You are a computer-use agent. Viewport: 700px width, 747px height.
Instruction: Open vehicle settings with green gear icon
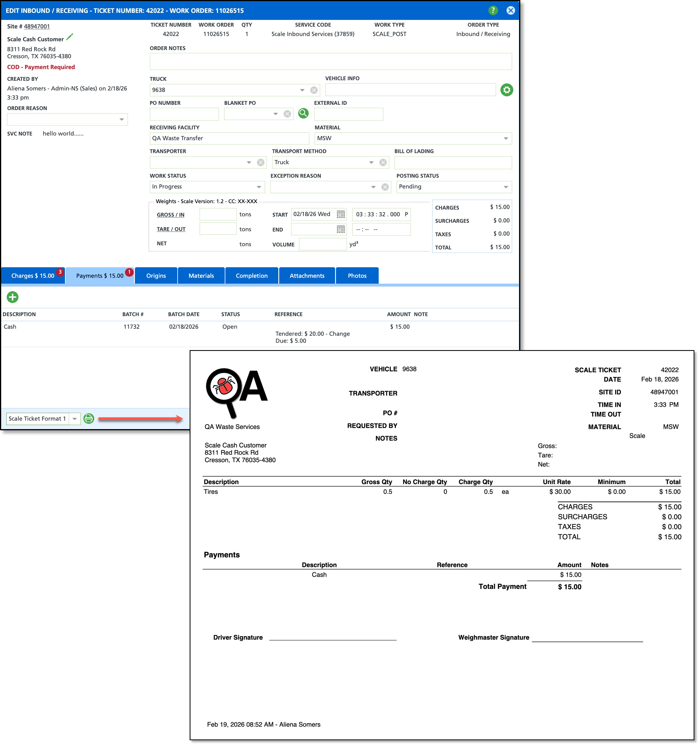[x=507, y=90]
